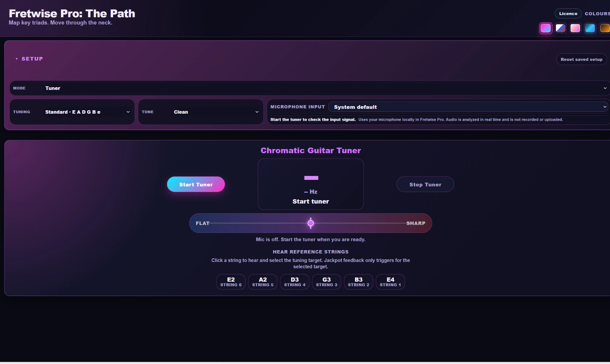Screen dimensions: 610x364
Task: Click "Start the tuner to check the input signal" text
Action: [x=313, y=120]
